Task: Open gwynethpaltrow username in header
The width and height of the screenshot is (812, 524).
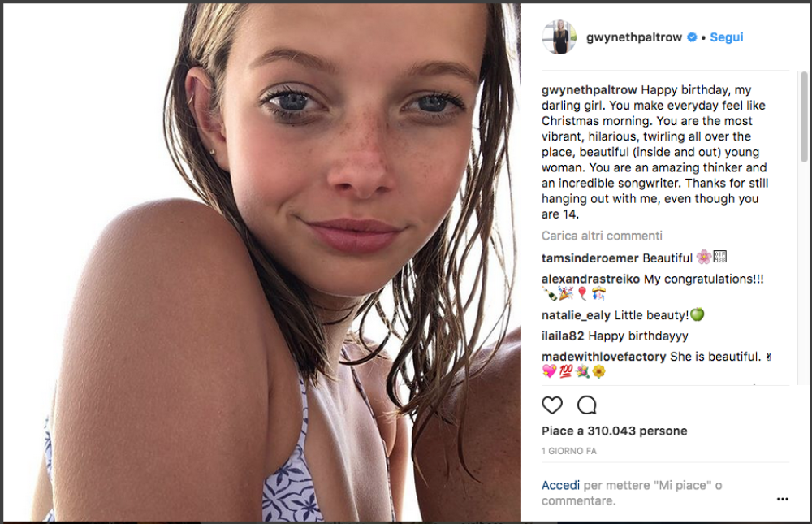Action: [633, 37]
